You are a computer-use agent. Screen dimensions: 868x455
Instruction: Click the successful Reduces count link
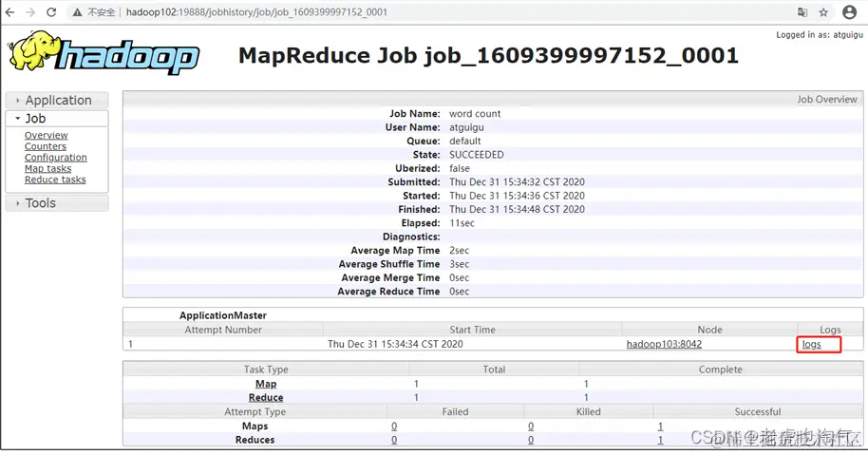click(x=660, y=440)
